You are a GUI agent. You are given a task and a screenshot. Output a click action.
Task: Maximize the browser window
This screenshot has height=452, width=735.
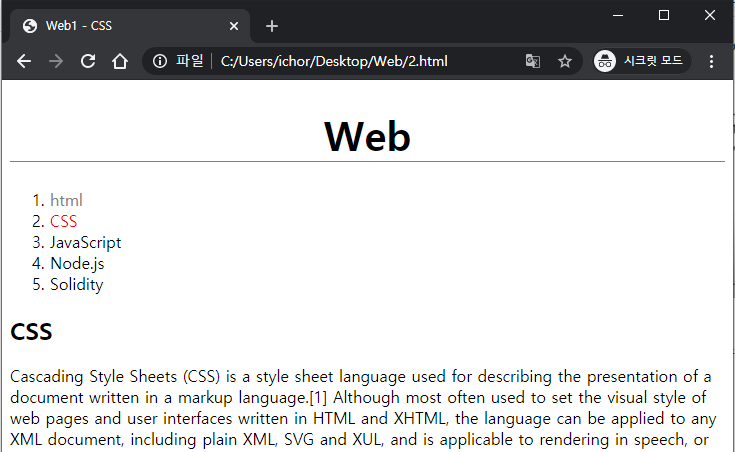pos(664,15)
